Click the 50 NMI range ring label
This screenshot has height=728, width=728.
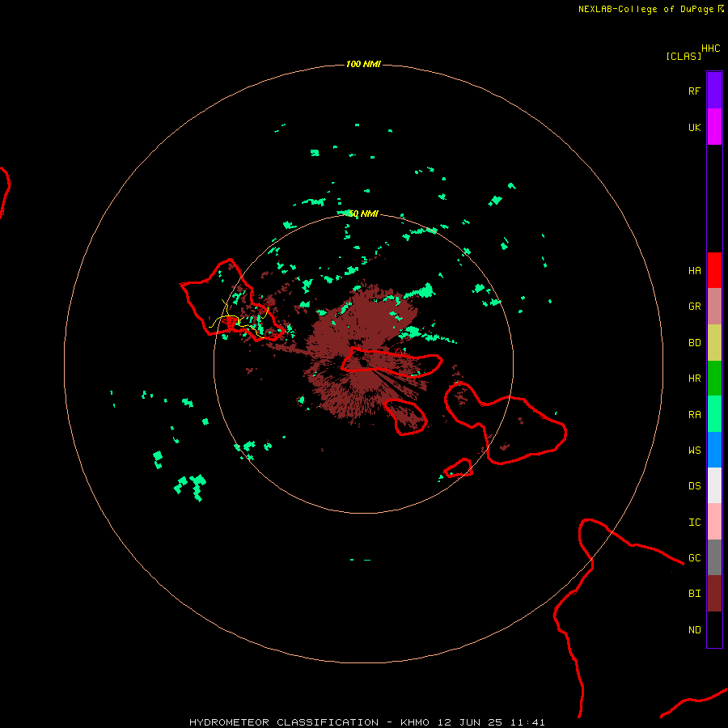tap(363, 214)
